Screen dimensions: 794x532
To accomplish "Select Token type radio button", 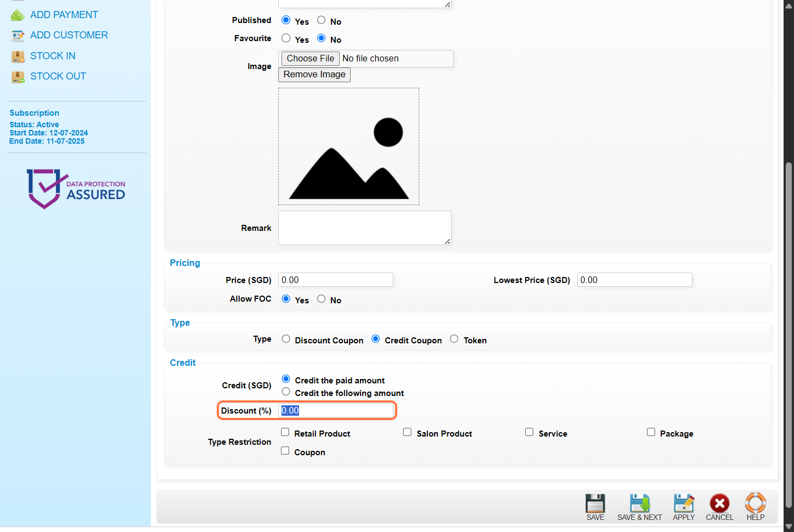I will 454,339.
